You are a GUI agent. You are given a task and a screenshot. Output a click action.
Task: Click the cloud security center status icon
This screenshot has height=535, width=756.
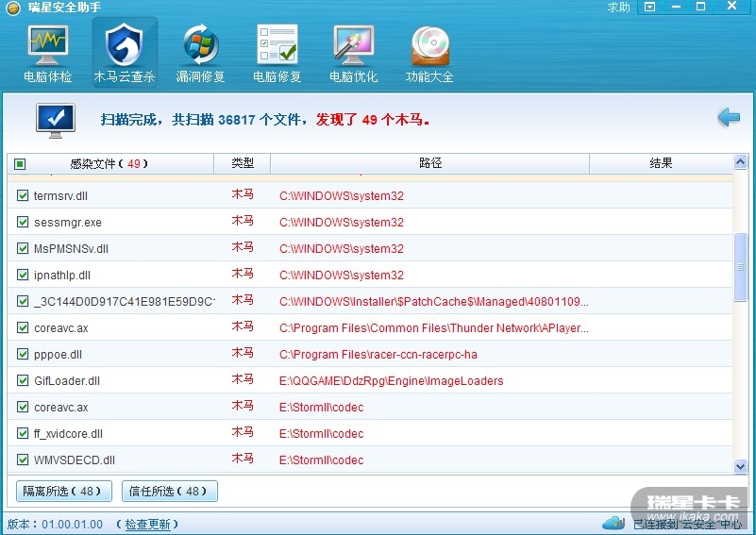[613, 523]
